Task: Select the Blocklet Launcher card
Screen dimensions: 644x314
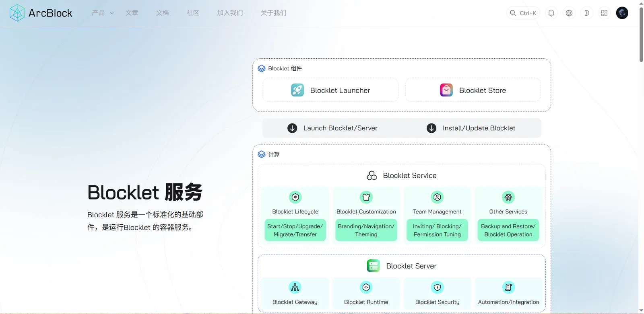Action: tap(330, 90)
